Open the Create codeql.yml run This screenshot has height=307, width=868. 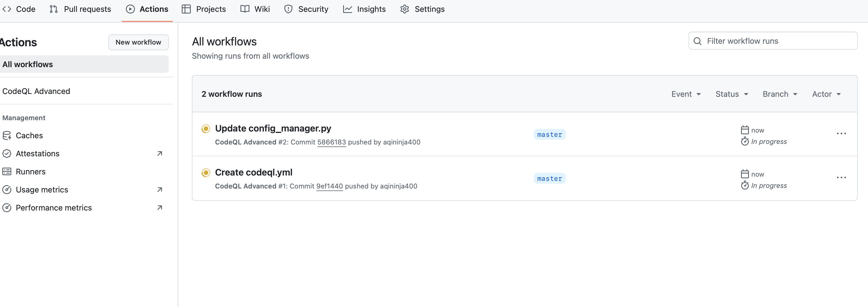coord(253,172)
